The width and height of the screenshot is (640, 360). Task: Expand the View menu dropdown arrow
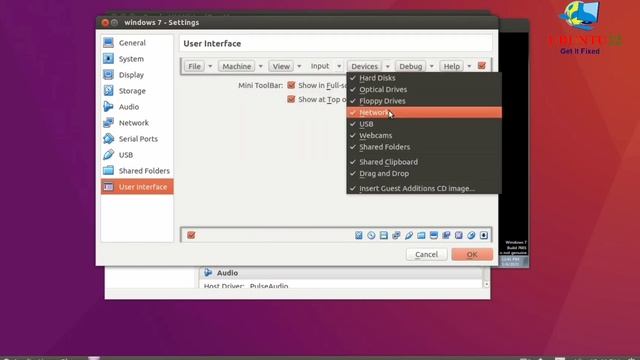click(x=299, y=66)
